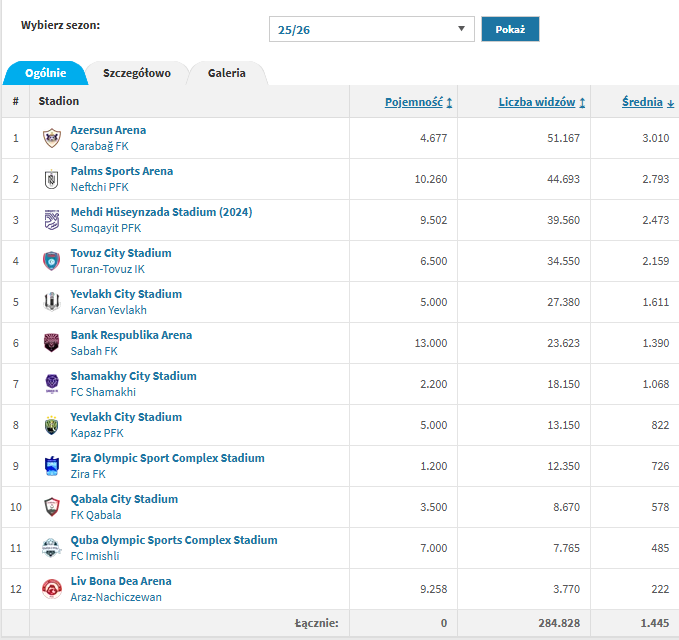The image size is (679, 640).
Task: Sort table by Średnia column
Action: (x=648, y=102)
